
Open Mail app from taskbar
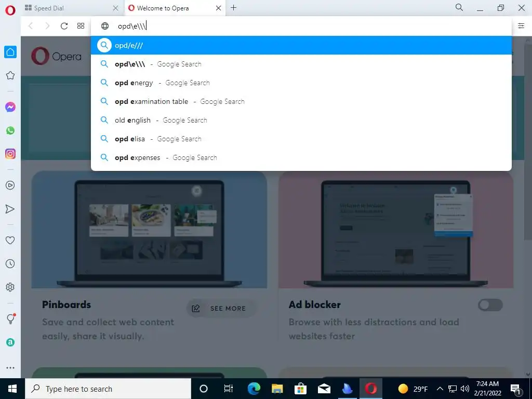(x=324, y=389)
